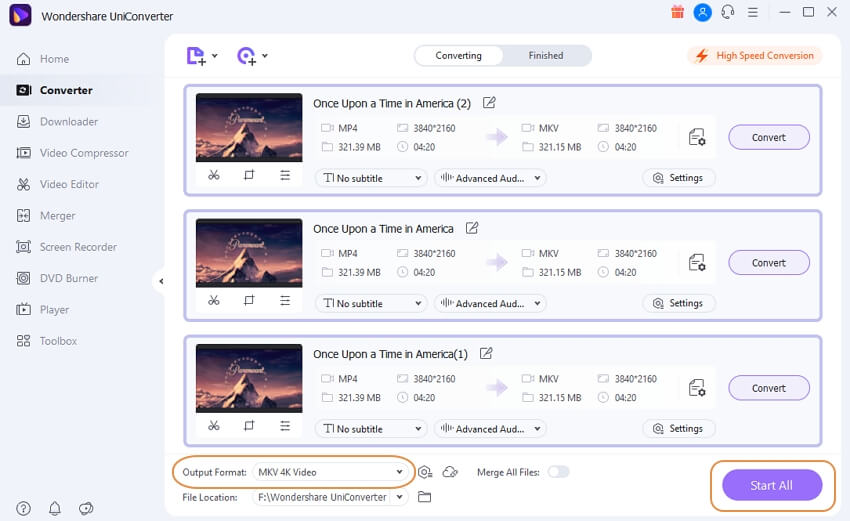Crop the America (2) video
The image size is (850, 521).
[x=249, y=175]
